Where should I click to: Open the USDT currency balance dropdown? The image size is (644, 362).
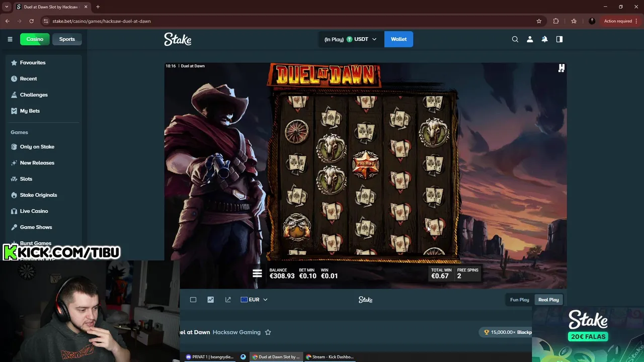(351, 39)
